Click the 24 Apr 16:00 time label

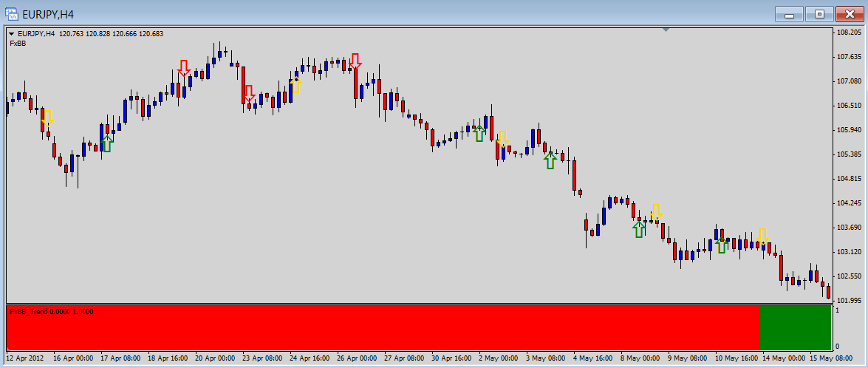310,358
